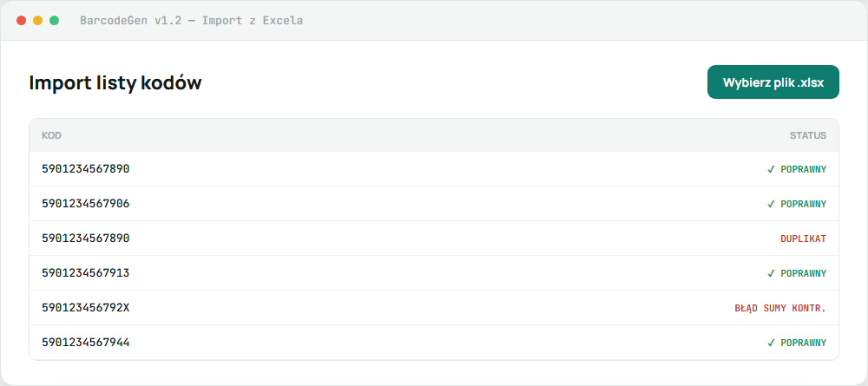Select first row code 5901234567890
The height and width of the screenshot is (386, 868).
pos(86,168)
